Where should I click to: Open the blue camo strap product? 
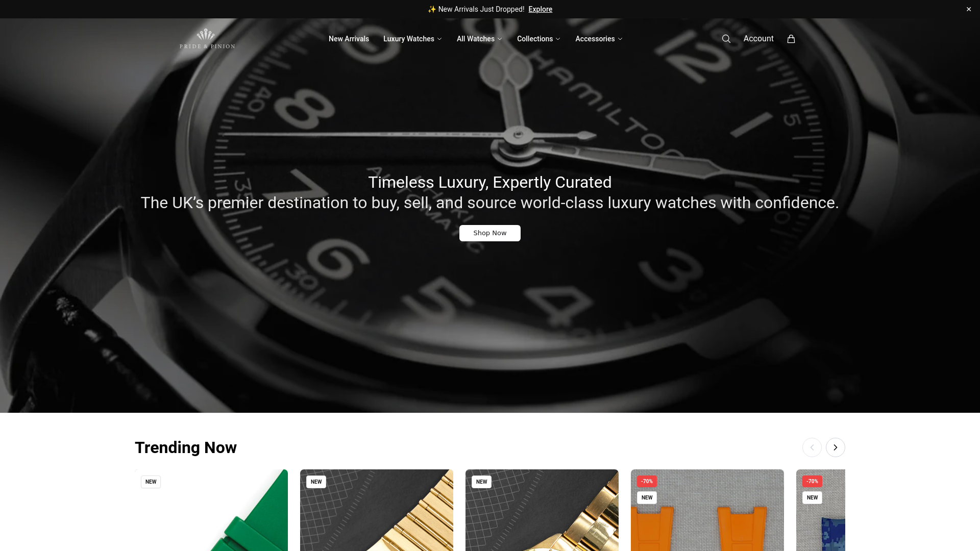[x=821, y=510]
